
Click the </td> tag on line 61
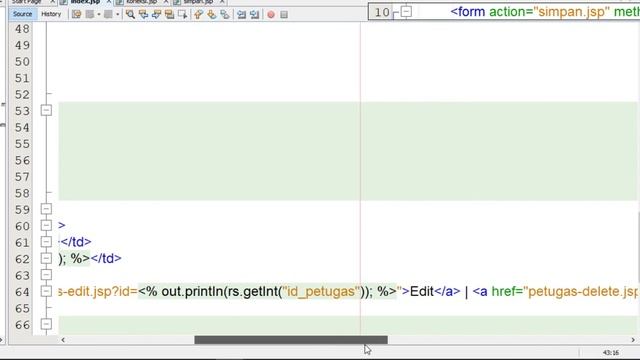[x=76, y=242]
